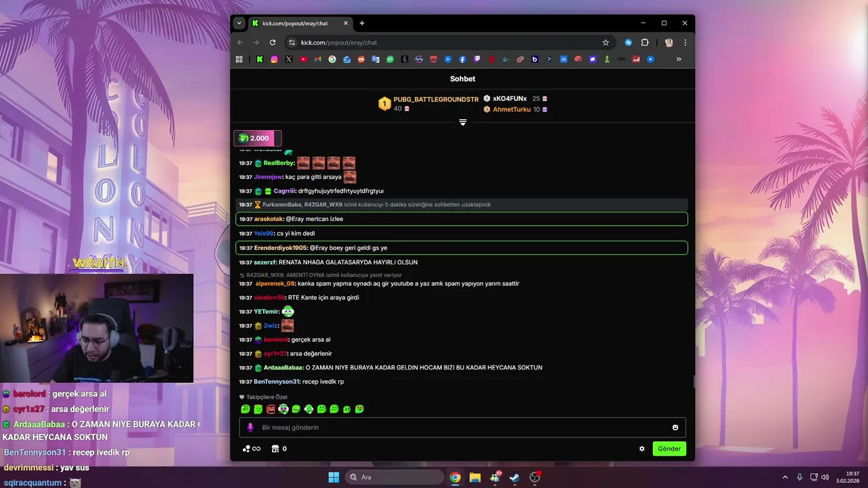The image size is (868, 488).
Task: Open PUBG_BATTLEGROUNDSTR top gifter profile
Action: point(436,99)
